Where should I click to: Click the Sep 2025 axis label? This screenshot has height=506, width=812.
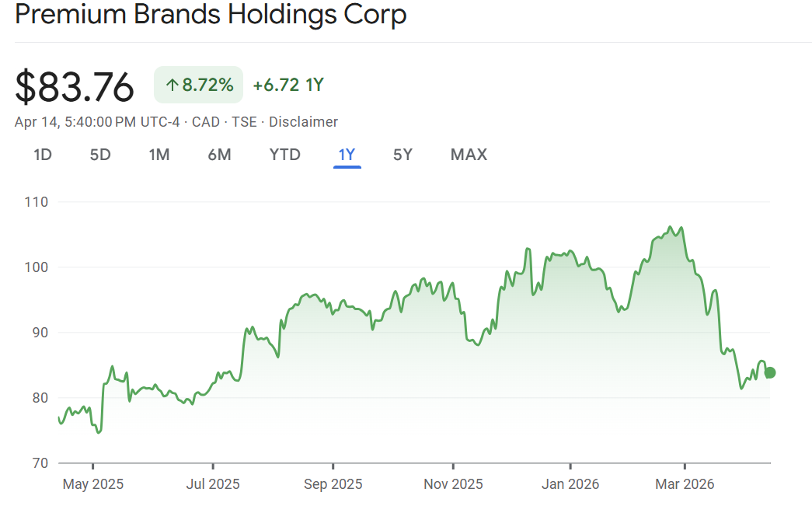pyautogui.click(x=333, y=484)
